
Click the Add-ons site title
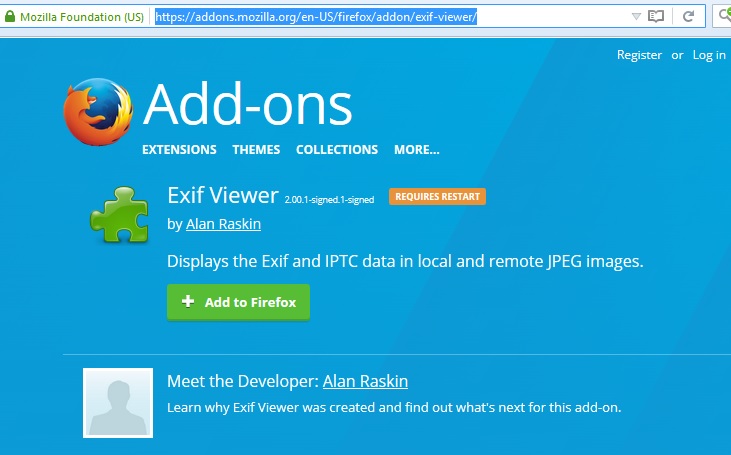[x=248, y=103]
